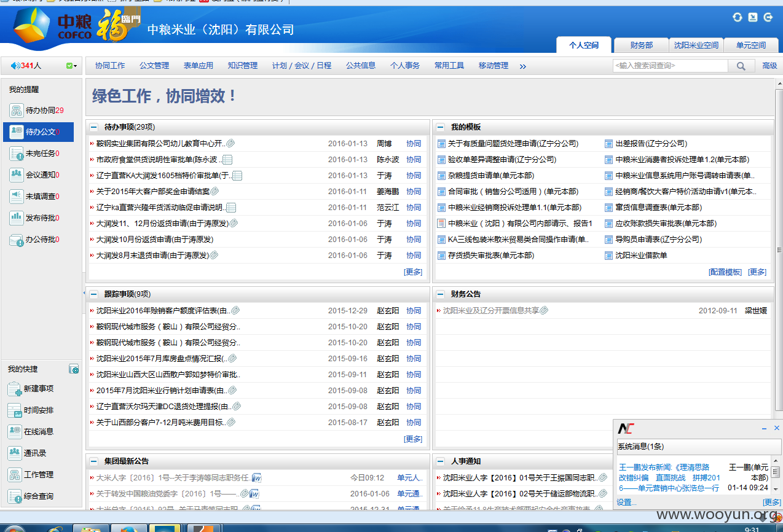The image size is (783, 532).
Task: Minimize the system message popup
Action: click(x=764, y=428)
